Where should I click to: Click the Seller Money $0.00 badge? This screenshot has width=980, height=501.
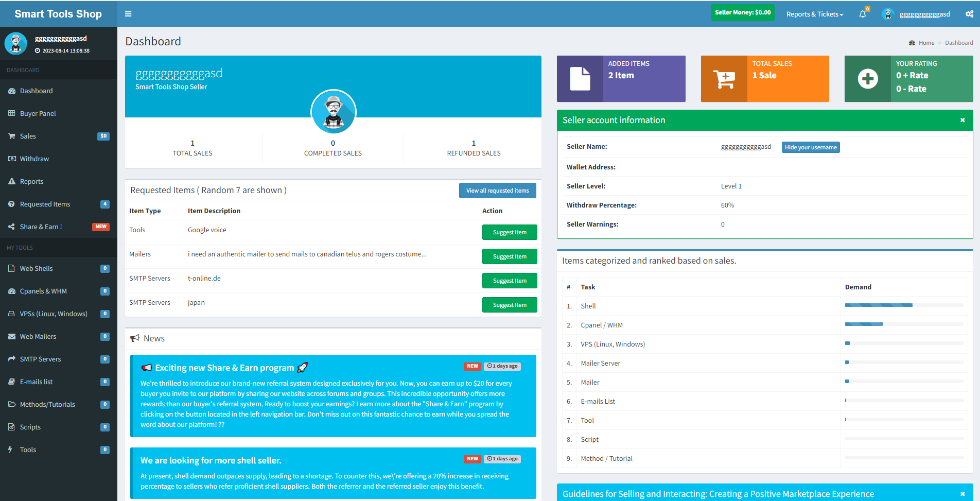pyautogui.click(x=743, y=12)
